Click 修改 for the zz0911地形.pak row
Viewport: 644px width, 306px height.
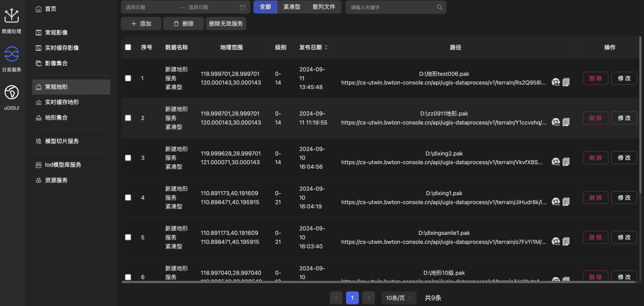click(x=624, y=118)
